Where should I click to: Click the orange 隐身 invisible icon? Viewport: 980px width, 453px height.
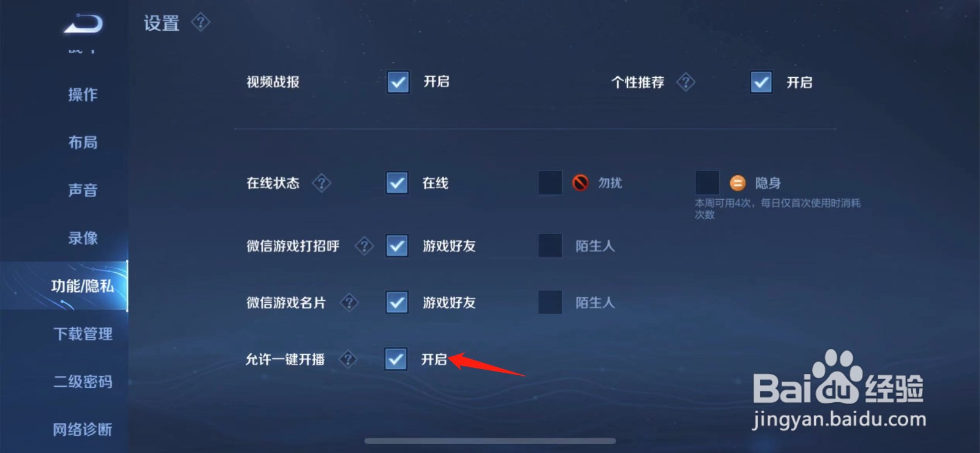tap(737, 183)
